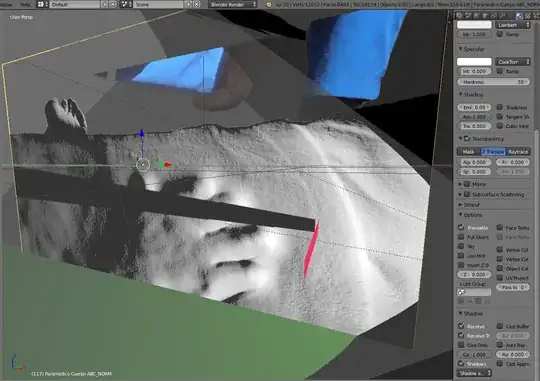Screen dimensions: 540x381
Task: Add a new scene with plus icon
Action: pos(188,4)
